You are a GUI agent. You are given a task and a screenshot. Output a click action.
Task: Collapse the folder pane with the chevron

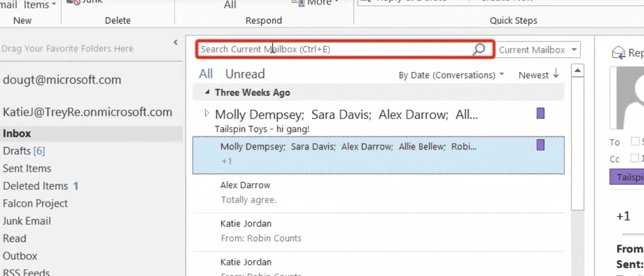pyautogui.click(x=176, y=43)
